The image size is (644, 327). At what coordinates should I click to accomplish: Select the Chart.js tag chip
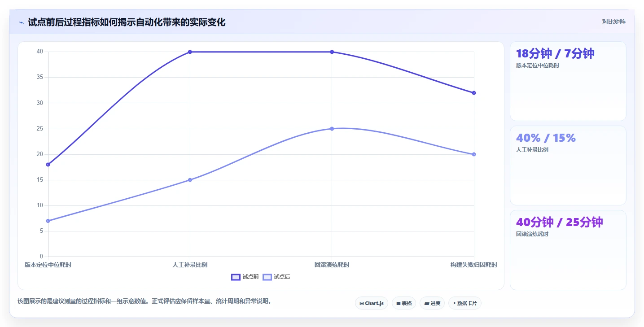point(372,303)
